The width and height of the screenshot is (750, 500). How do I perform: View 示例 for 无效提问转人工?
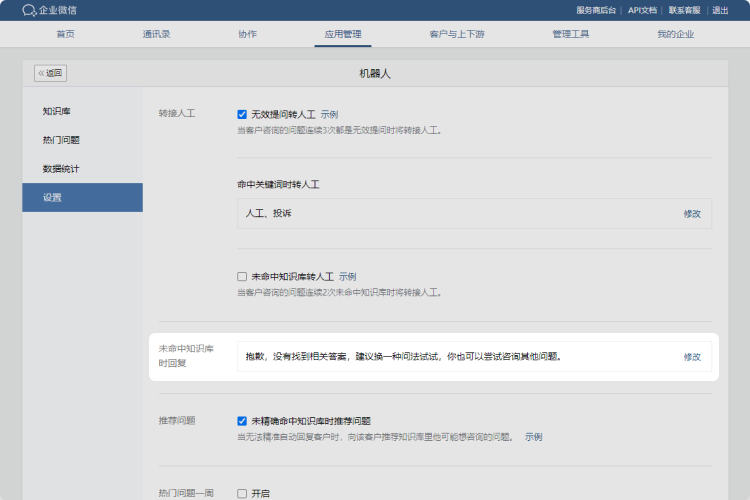coord(329,114)
